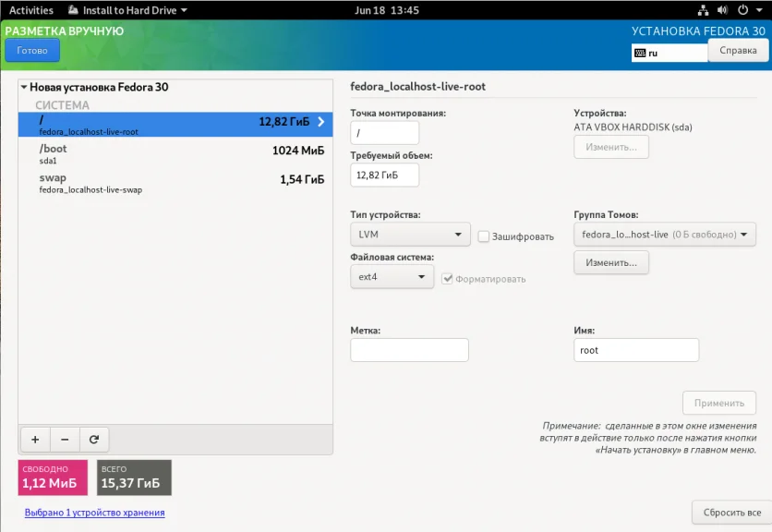
Task: Enable the Зашифровать checkbox
Action: click(484, 236)
